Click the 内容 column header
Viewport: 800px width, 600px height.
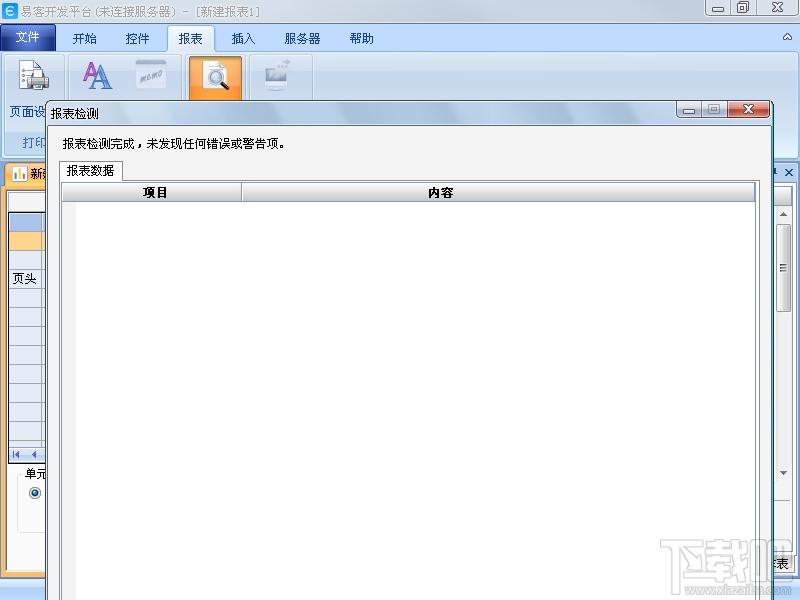[498, 192]
